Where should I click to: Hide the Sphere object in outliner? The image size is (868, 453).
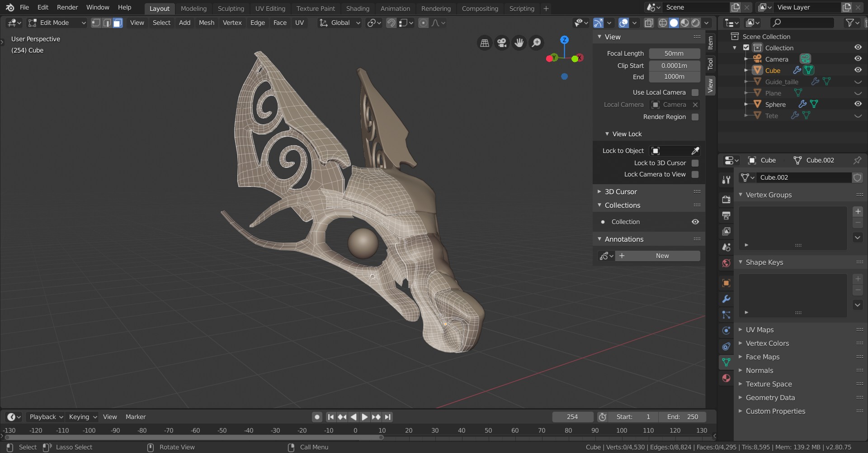(x=858, y=104)
